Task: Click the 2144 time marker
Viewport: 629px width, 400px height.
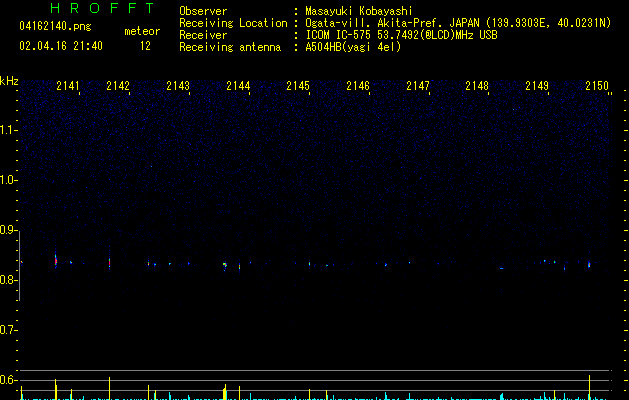Action: point(238,86)
